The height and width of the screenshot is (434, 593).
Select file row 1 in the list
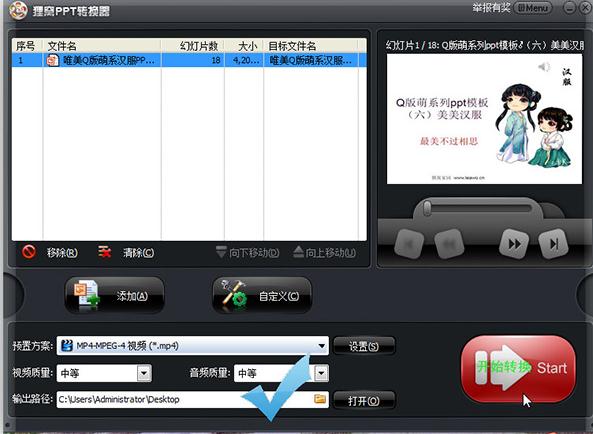click(189, 60)
